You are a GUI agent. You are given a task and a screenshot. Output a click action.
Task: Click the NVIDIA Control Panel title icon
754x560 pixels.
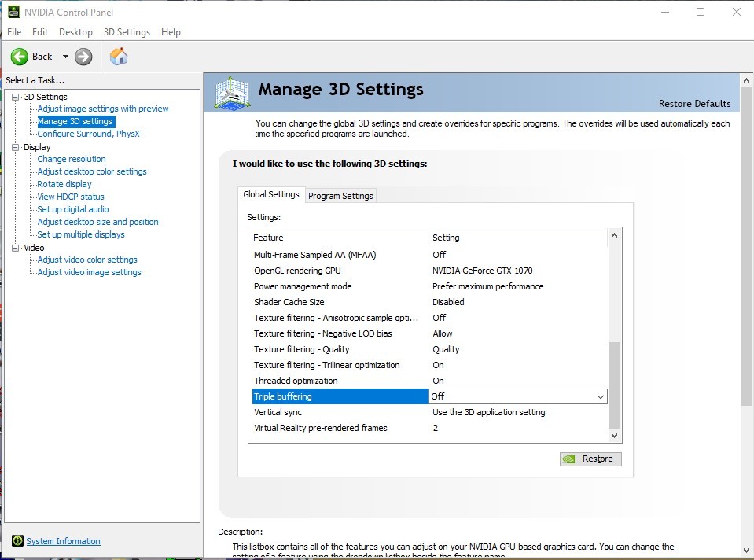pos(14,12)
